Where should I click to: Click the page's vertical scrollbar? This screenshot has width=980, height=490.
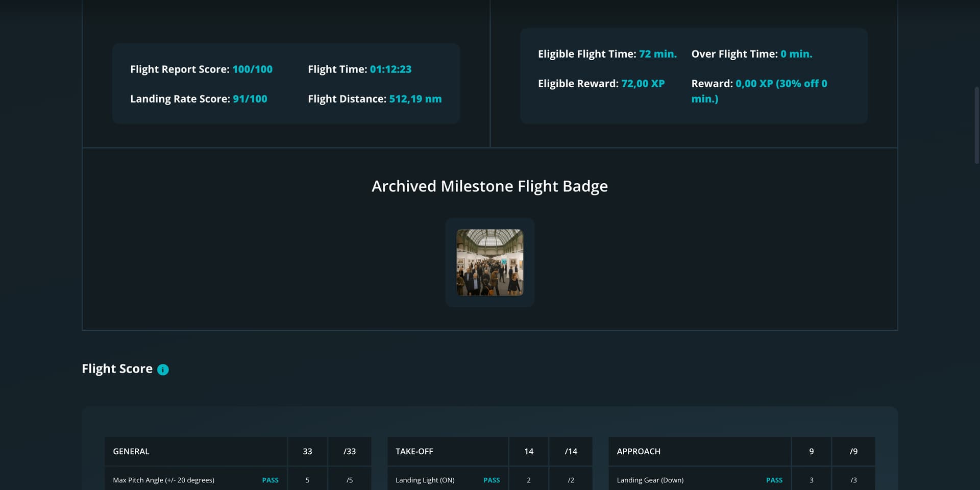point(976,125)
